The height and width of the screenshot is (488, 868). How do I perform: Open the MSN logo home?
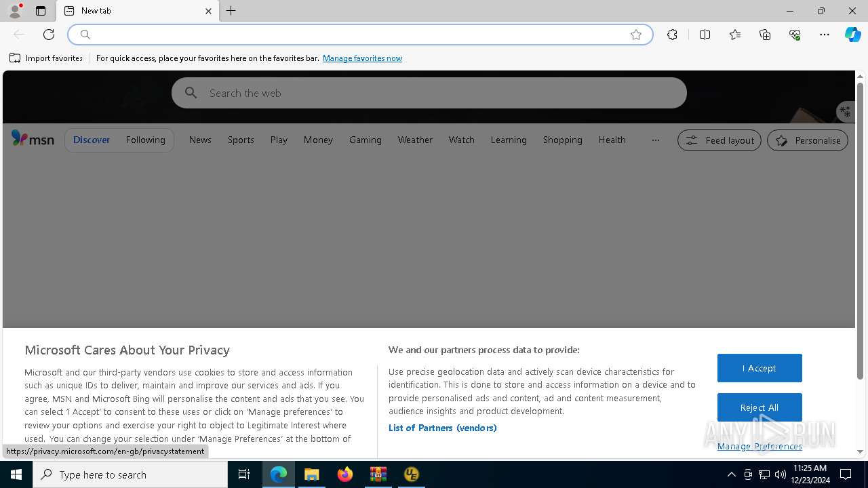click(33, 139)
